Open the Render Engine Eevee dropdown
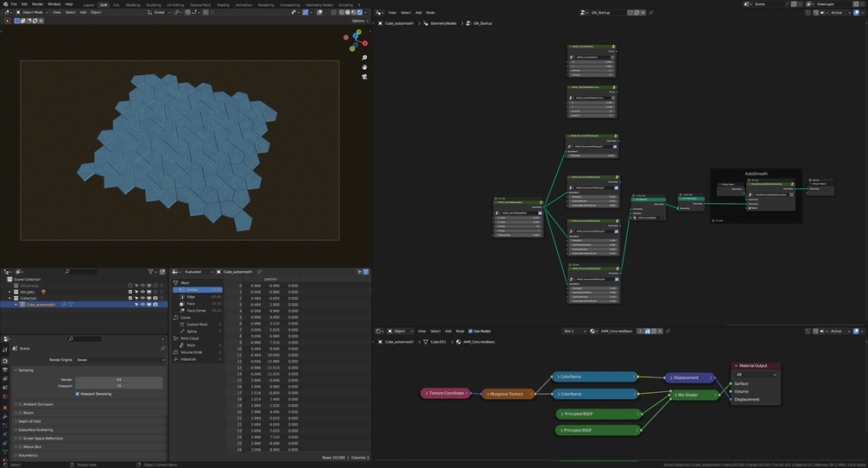 pyautogui.click(x=120, y=359)
